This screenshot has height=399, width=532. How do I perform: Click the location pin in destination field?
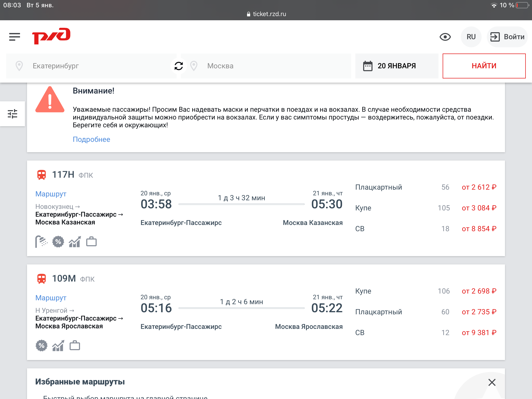(194, 66)
